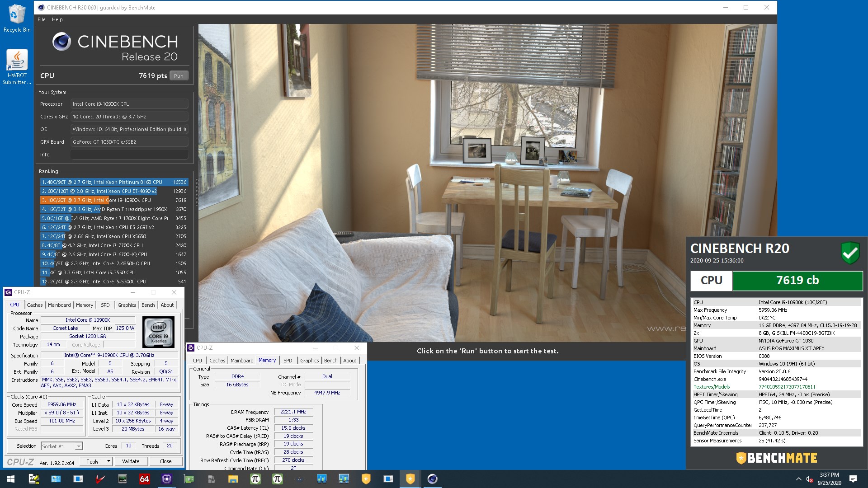Switch to Caches tab in left CPU-Z window

[34, 305]
